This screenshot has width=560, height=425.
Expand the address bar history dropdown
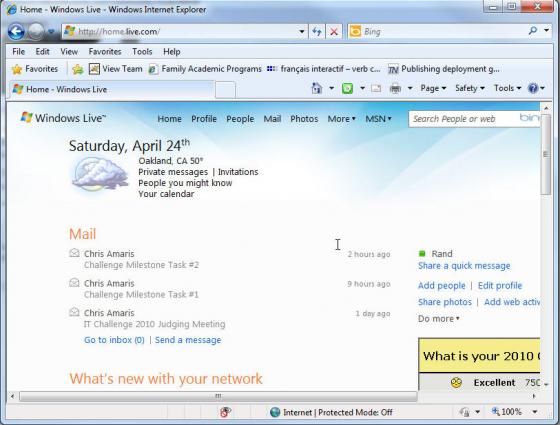302,32
